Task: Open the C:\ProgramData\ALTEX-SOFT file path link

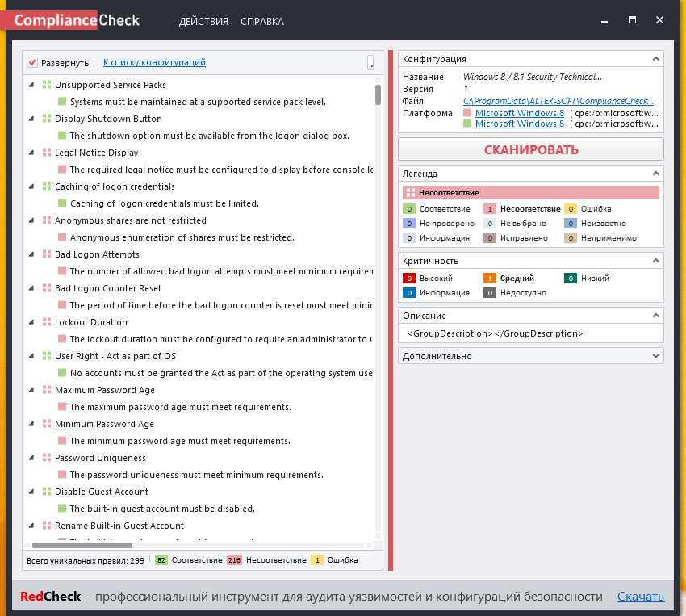Action: click(x=558, y=101)
